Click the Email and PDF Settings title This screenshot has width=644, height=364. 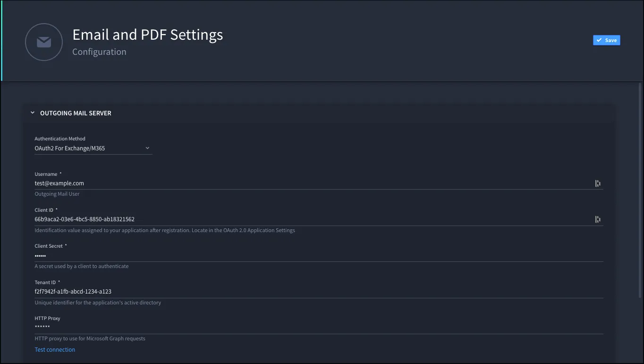click(148, 35)
